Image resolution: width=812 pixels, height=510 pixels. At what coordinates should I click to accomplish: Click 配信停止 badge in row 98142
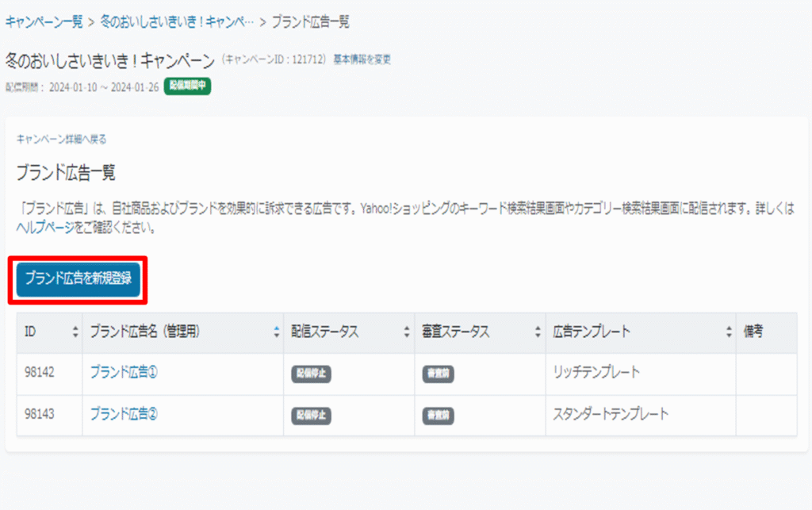coord(311,374)
